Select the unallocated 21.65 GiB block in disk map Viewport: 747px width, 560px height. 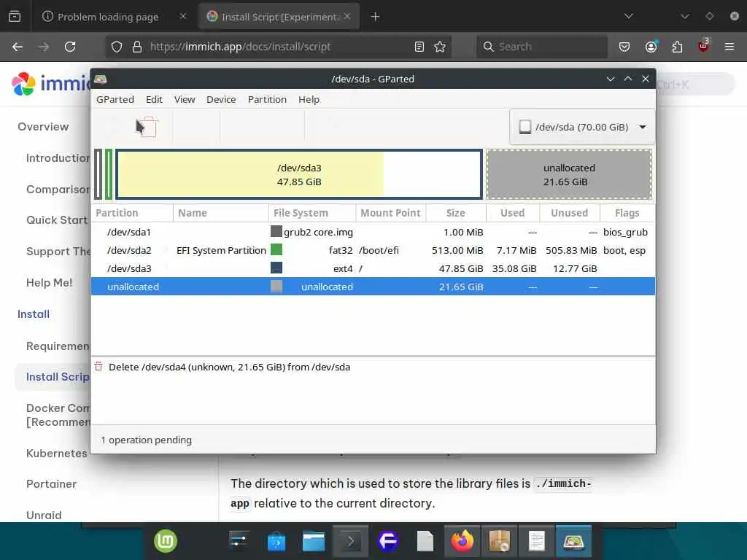[x=569, y=174]
